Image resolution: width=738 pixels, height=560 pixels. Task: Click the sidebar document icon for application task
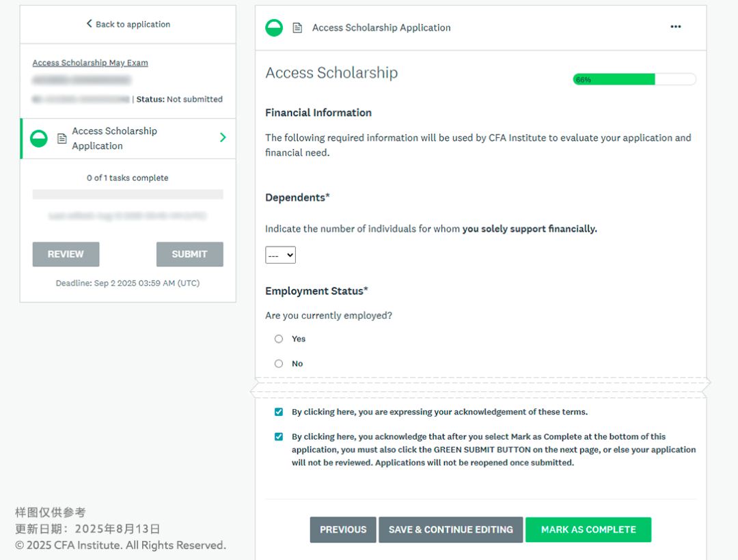pos(62,139)
